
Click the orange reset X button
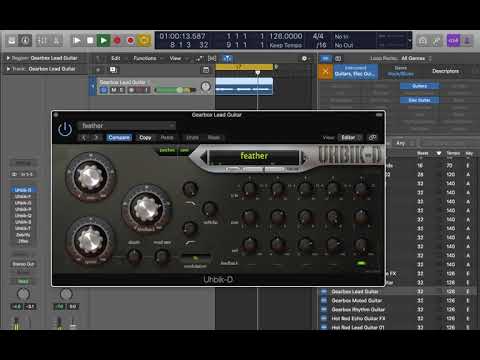pyautogui.click(x=326, y=71)
